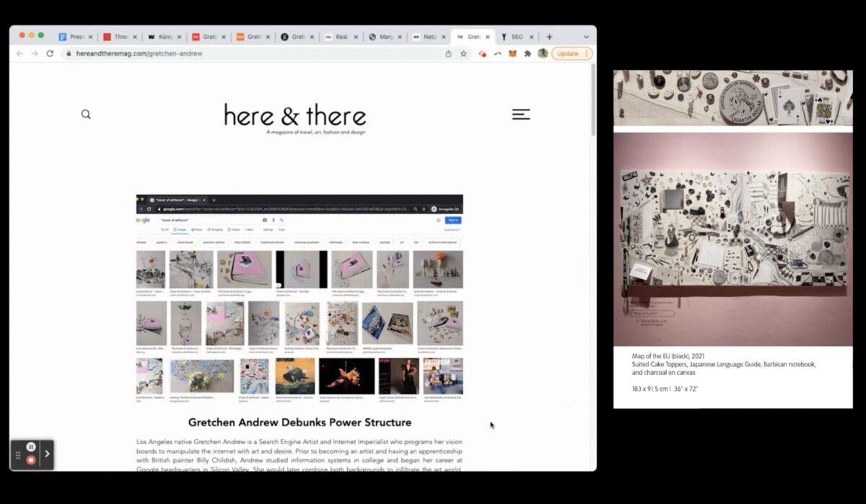
Task: Open the Extensions puzzle-piece menu
Action: pos(528,53)
